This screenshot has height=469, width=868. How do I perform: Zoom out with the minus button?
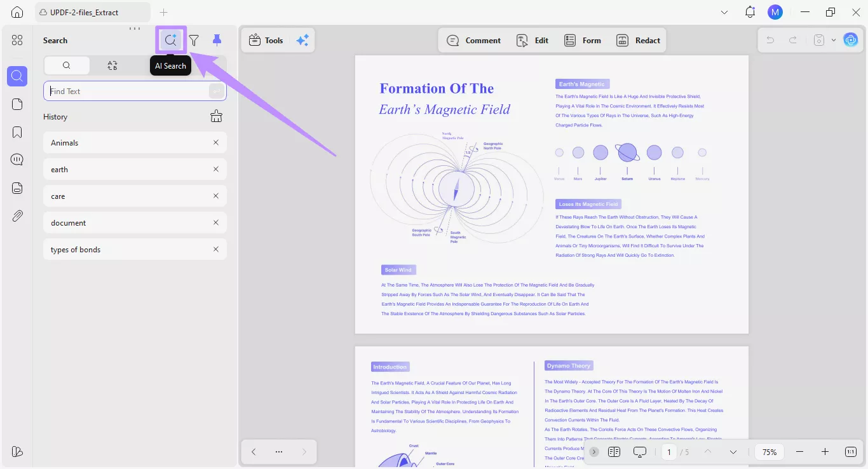tap(799, 452)
